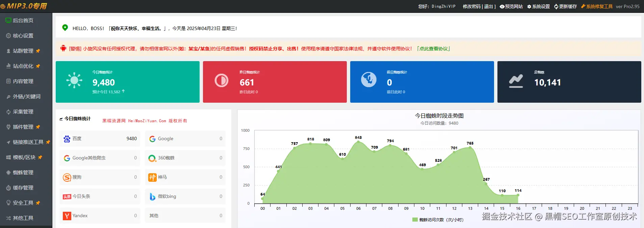The image size is (644, 228).
Task: Click the half-circle icon on yesterday card
Action: [222, 80]
